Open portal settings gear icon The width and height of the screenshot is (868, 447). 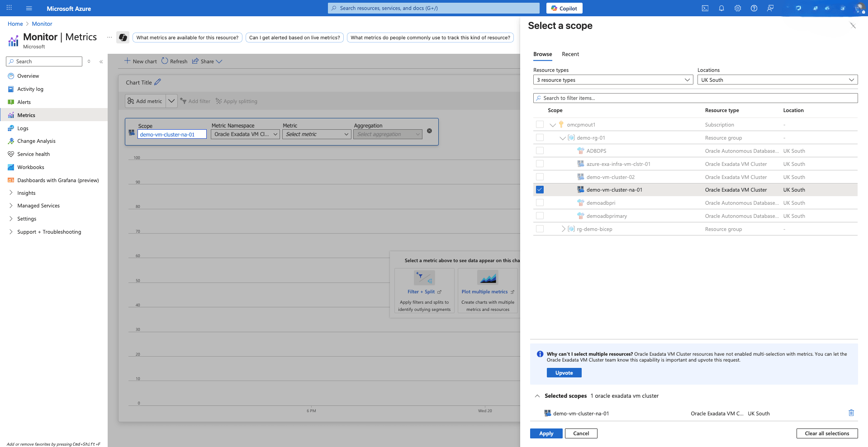coord(738,8)
